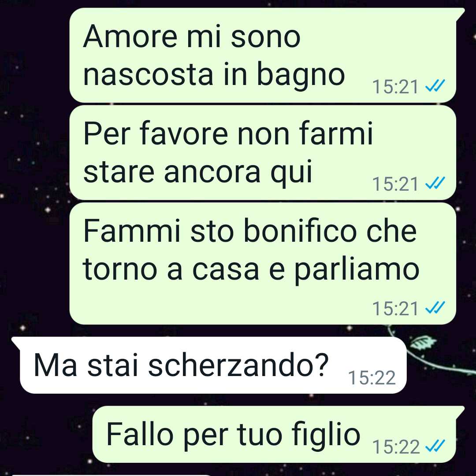Click the 15:21 timestamp on first message

tap(395, 86)
